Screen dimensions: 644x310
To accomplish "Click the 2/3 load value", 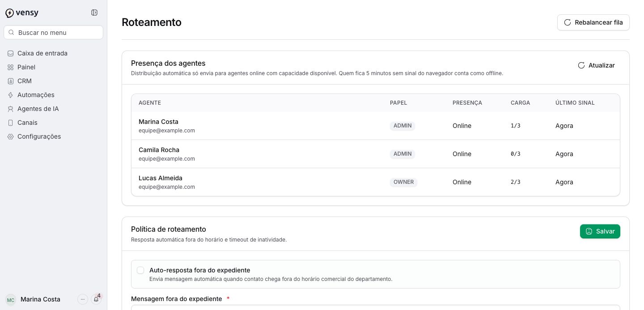I will pyautogui.click(x=516, y=182).
